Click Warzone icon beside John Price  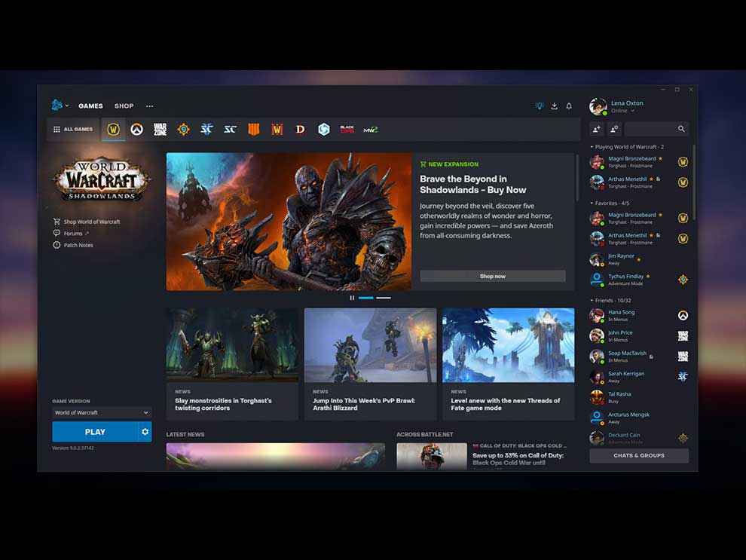[683, 335]
